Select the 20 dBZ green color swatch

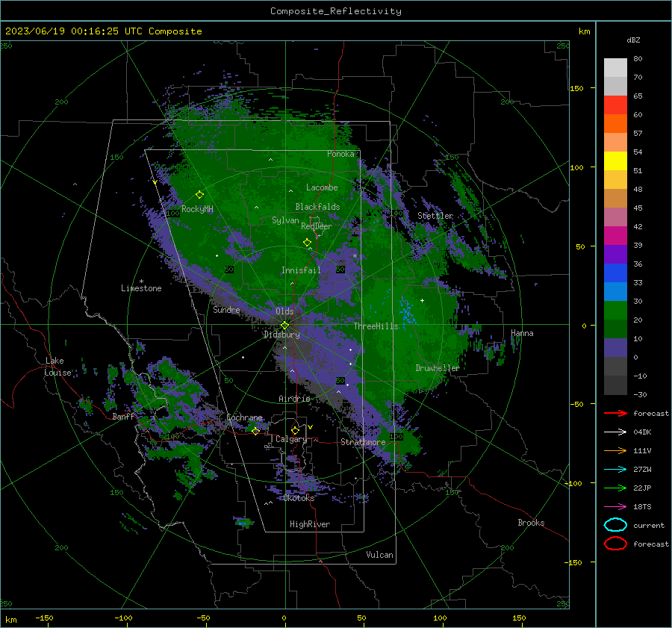615,311
